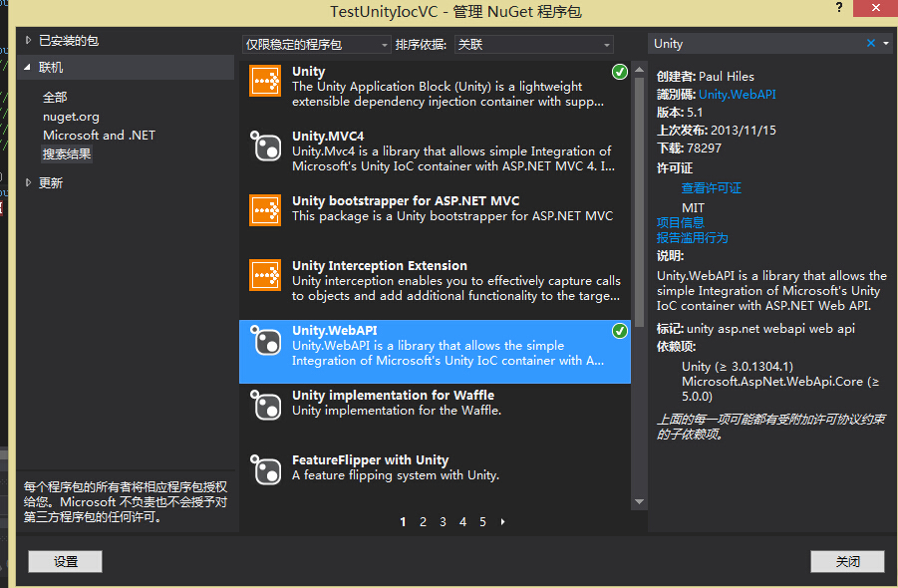This screenshot has height=588, width=898.
Task: Open the Unity.WebAPI identifier link
Action: coord(738,95)
